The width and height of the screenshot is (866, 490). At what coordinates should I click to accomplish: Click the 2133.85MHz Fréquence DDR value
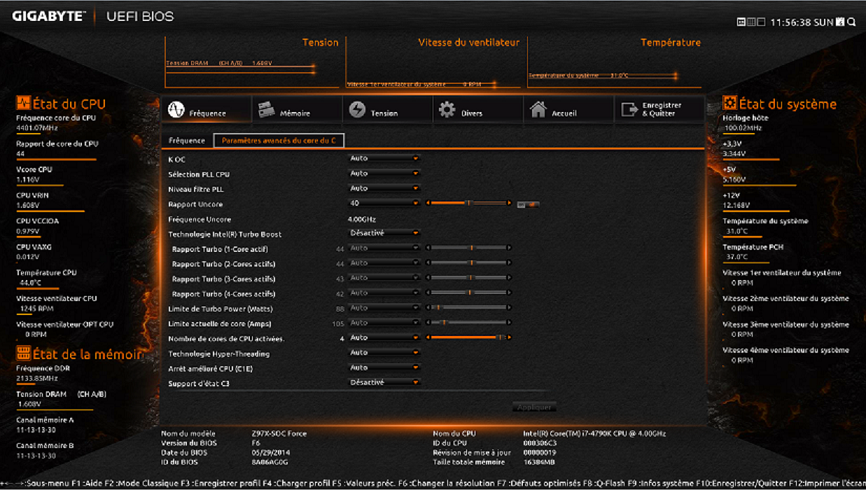37,378
